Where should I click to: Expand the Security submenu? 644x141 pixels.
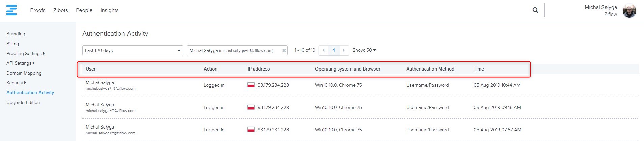[16, 83]
